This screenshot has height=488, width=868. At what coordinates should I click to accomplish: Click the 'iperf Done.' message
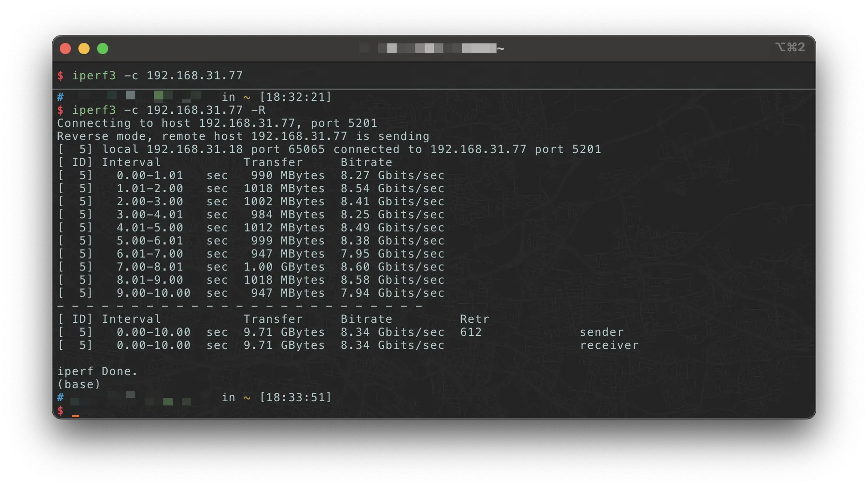[x=97, y=371]
